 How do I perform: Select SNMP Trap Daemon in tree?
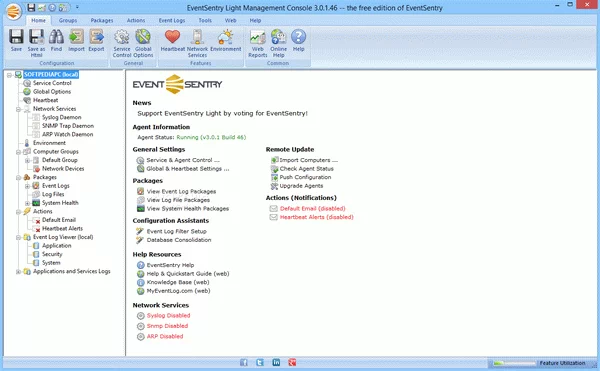(x=68, y=126)
